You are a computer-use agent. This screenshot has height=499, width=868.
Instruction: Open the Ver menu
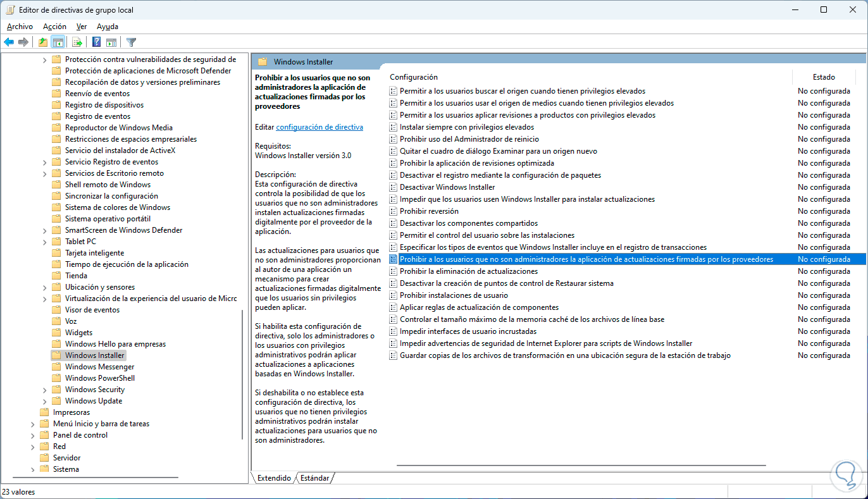coord(82,27)
